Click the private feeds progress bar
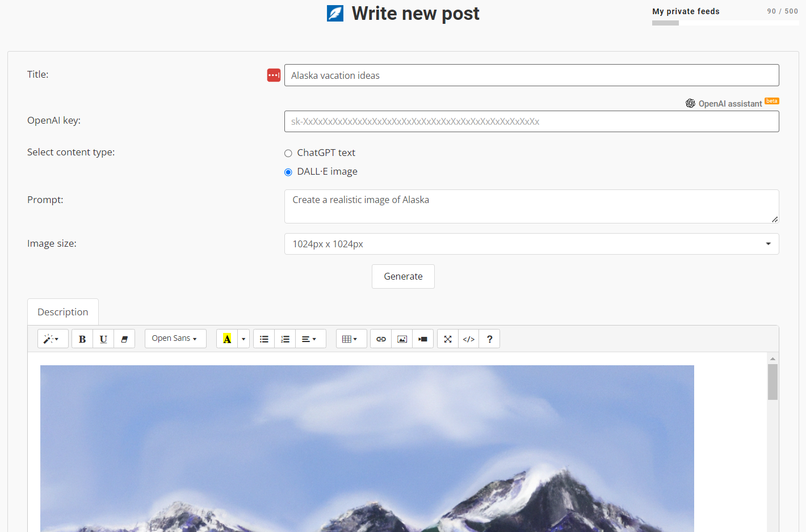Viewport: 806px width, 532px height. point(725,23)
